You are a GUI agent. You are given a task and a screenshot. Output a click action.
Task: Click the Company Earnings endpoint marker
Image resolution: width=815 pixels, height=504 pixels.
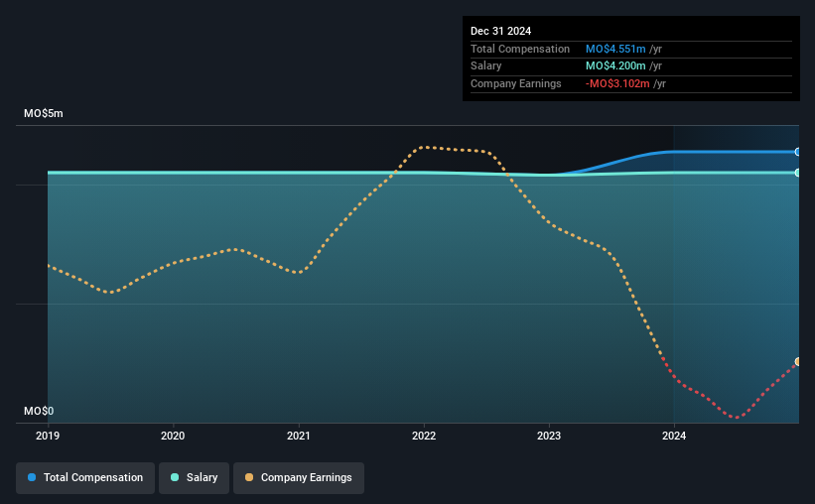pyautogui.click(x=798, y=362)
